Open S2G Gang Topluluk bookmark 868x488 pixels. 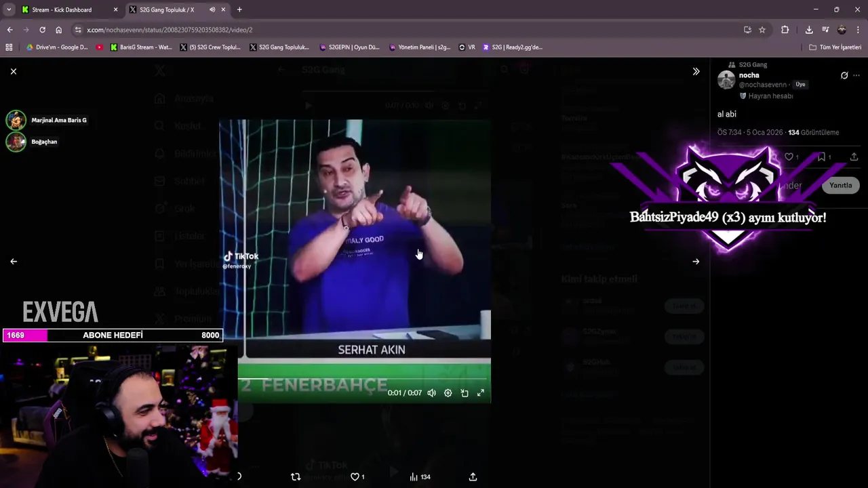[279, 47]
